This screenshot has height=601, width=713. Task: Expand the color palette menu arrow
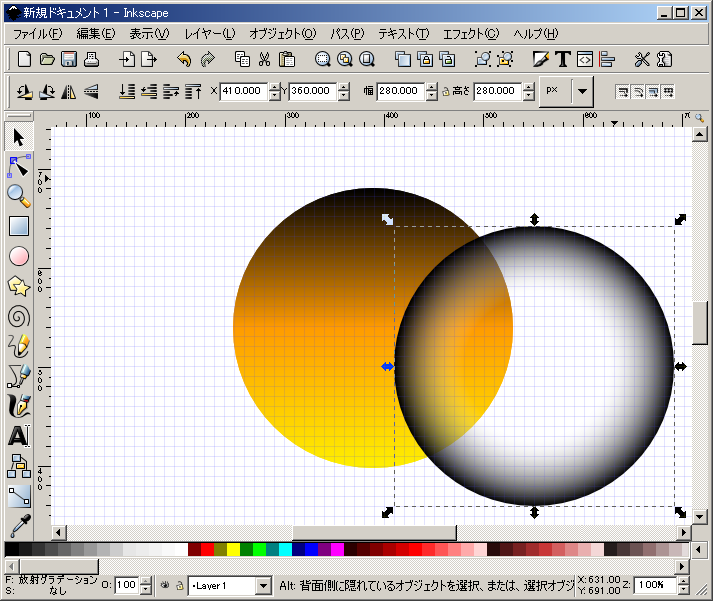coord(698,551)
